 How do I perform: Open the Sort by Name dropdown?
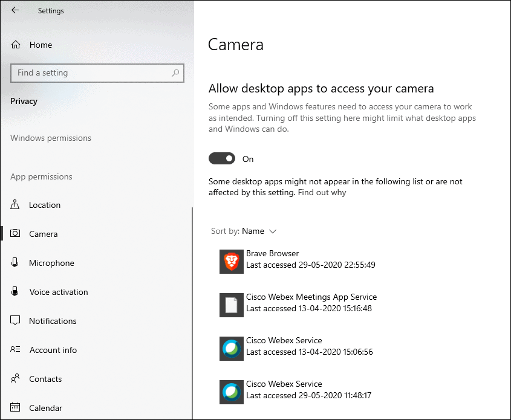pyautogui.click(x=244, y=231)
